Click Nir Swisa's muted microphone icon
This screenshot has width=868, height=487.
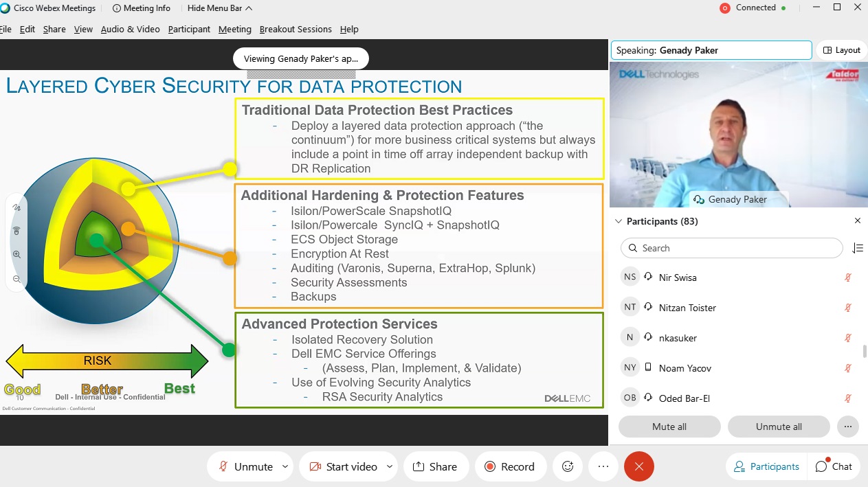(848, 278)
